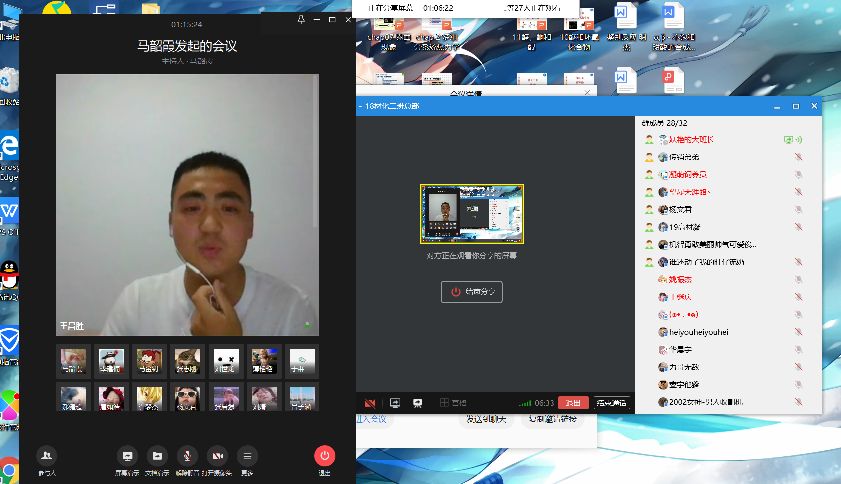
Task: Click the pin icon on meeting title bar
Action: tap(302, 20)
